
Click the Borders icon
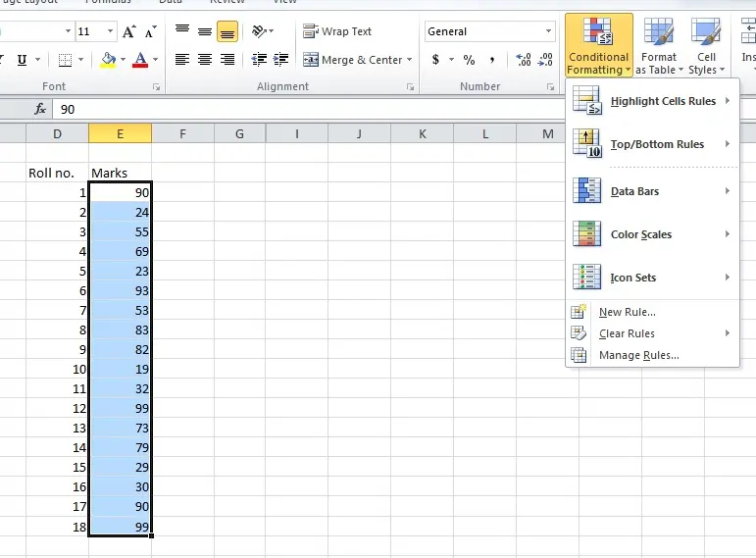[65, 60]
